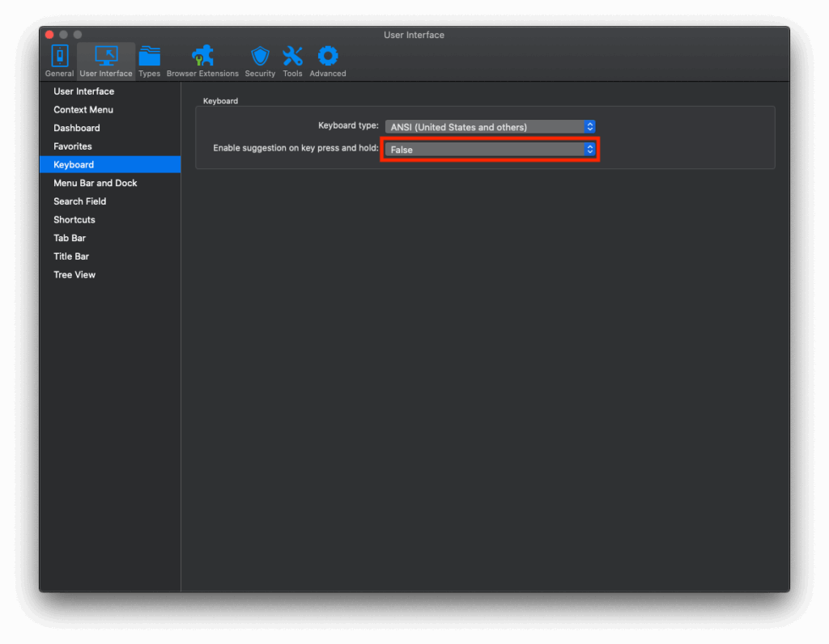Image resolution: width=829 pixels, height=644 pixels.
Task: Select Title Bar in sidebar
Action: click(x=71, y=256)
